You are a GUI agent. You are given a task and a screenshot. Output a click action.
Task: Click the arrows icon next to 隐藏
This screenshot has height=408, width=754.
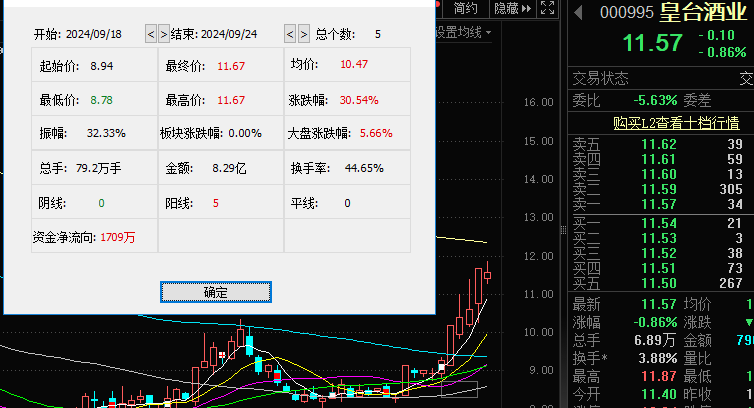(x=527, y=9)
